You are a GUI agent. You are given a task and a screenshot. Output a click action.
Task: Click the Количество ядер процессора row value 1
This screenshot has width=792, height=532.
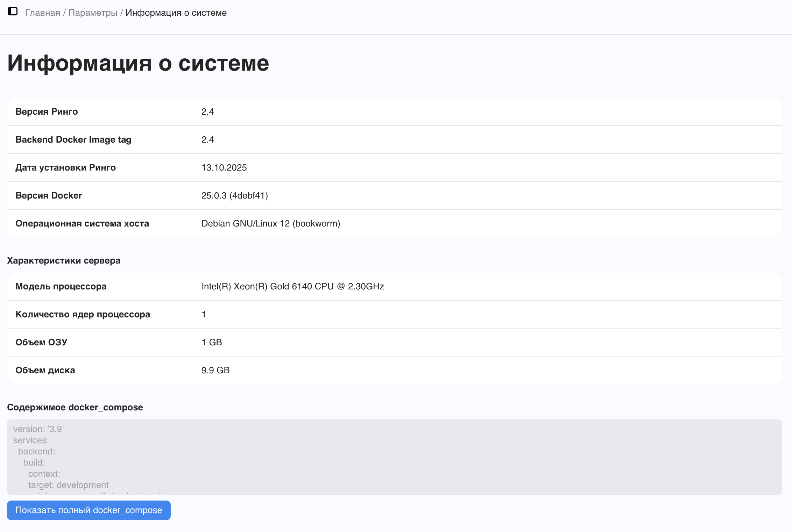[x=204, y=314]
